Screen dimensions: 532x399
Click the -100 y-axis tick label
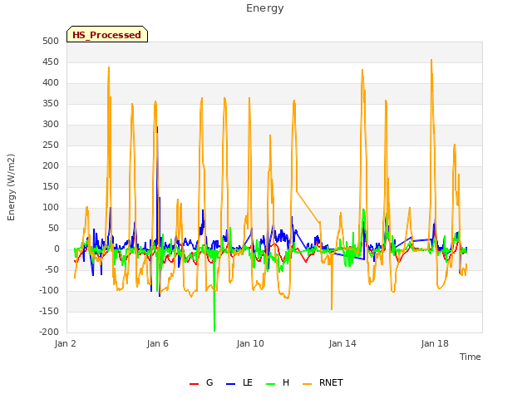49,291
